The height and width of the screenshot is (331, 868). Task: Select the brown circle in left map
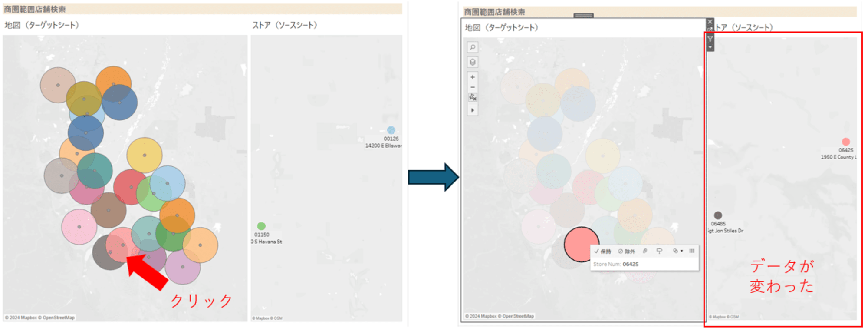click(x=108, y=210)
